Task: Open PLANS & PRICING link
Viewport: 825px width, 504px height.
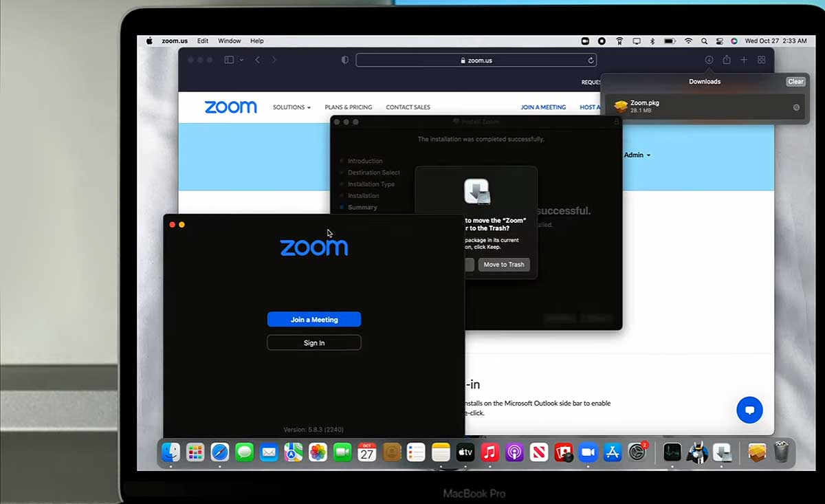Action: click(349, 107)
